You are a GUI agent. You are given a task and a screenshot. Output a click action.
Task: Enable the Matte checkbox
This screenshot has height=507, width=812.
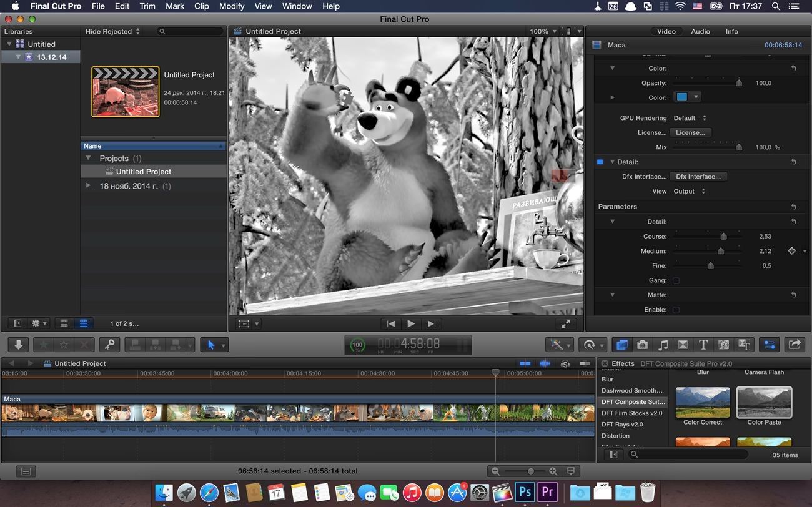pos(676,310)
